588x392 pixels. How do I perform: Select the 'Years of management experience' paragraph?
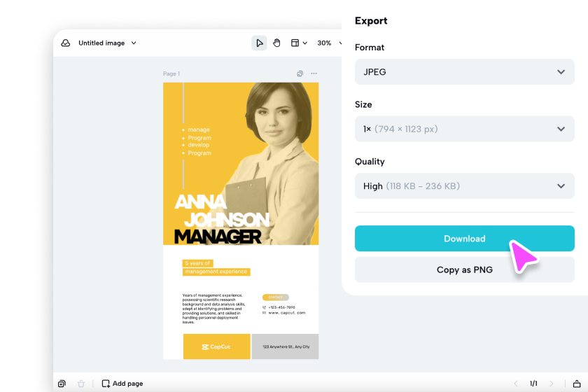(213, 308)
